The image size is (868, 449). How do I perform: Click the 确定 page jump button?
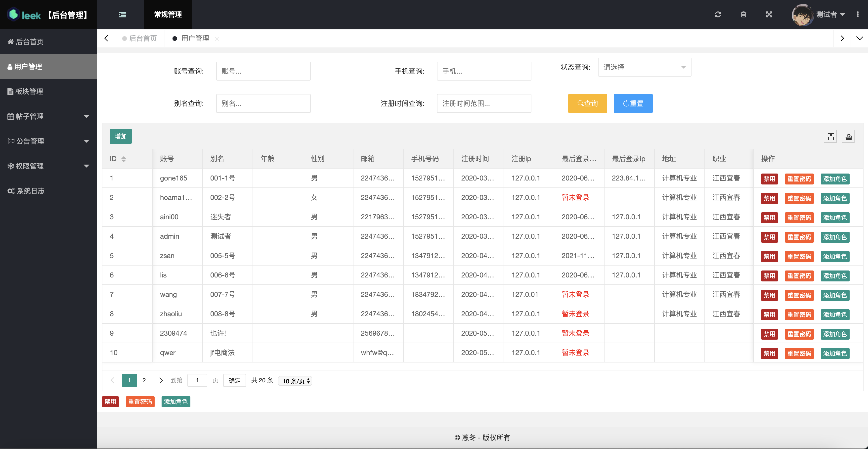pos(234,381)
